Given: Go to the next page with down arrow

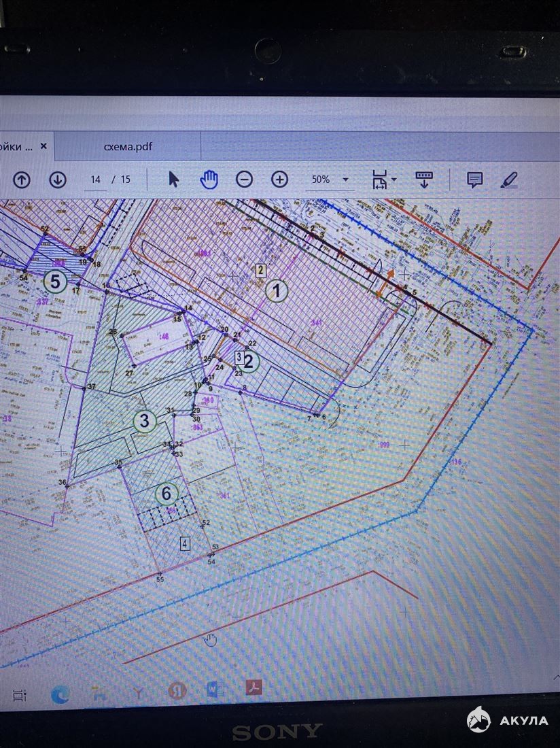Looking at the screenshot, I should coord(58,180).
